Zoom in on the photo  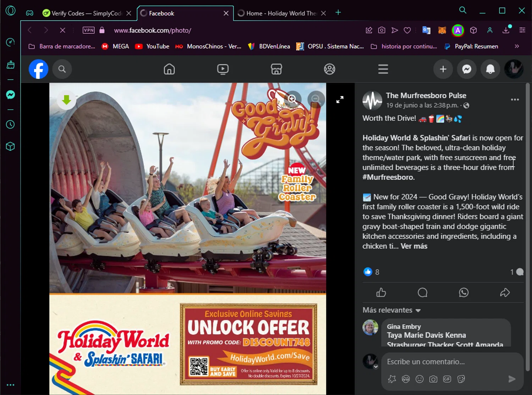(292, 99)
